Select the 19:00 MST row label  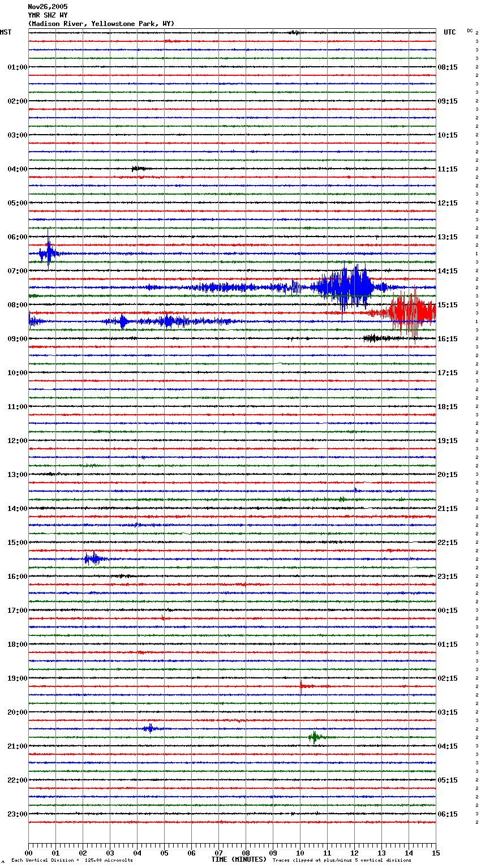coord(17,678)
